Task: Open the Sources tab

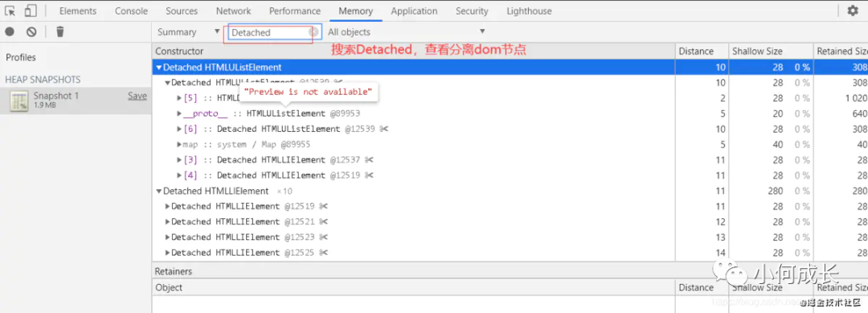Action: [x=182, y=11]
